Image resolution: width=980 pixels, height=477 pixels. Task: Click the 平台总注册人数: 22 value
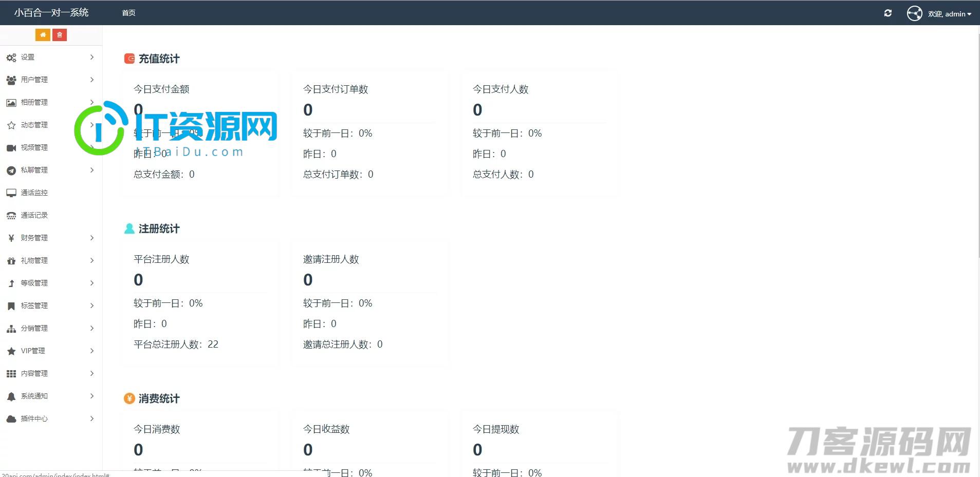[176, 344]
